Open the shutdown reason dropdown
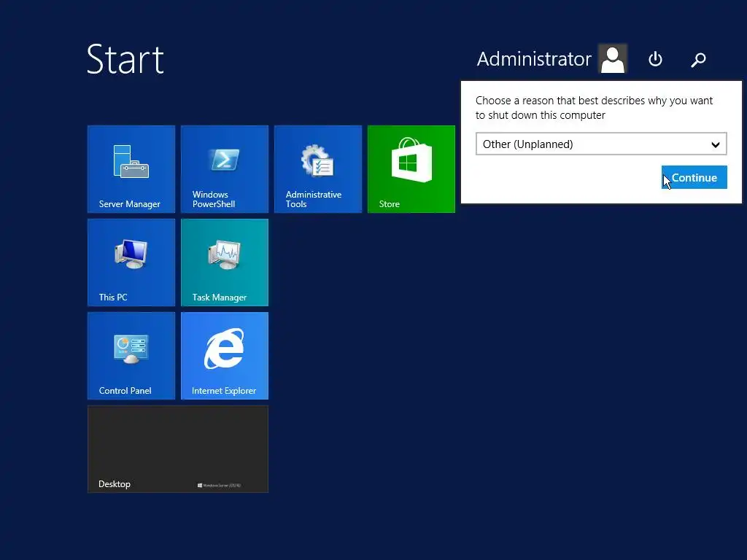This screenshot has width=747, height=560. click(601, 144)
